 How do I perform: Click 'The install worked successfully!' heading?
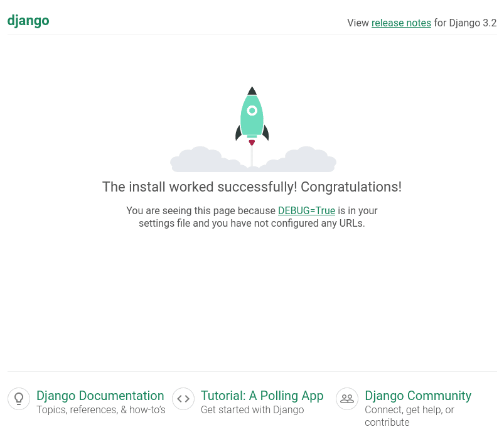point(200,187)
